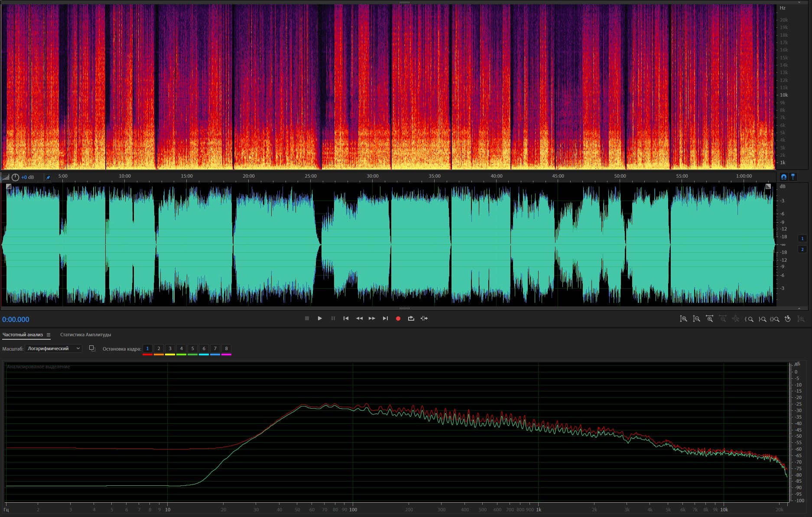
Task: Click the stopwatch zoom-to-time icon
Action: [x=788, y=319]
